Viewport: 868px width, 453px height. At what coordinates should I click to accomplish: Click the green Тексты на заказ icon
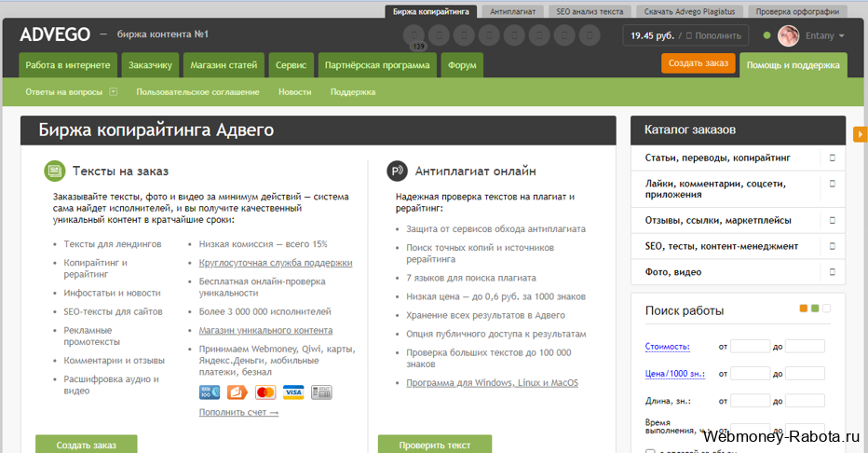54,171
